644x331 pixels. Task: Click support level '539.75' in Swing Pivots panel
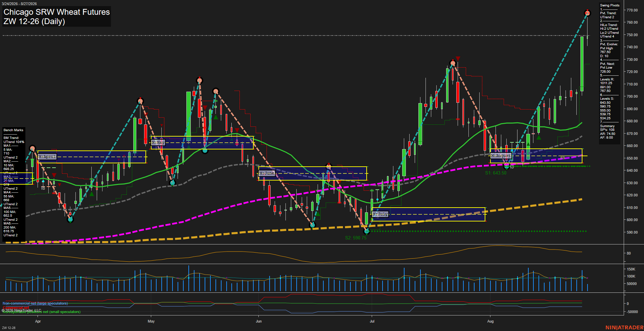[605, 114]
